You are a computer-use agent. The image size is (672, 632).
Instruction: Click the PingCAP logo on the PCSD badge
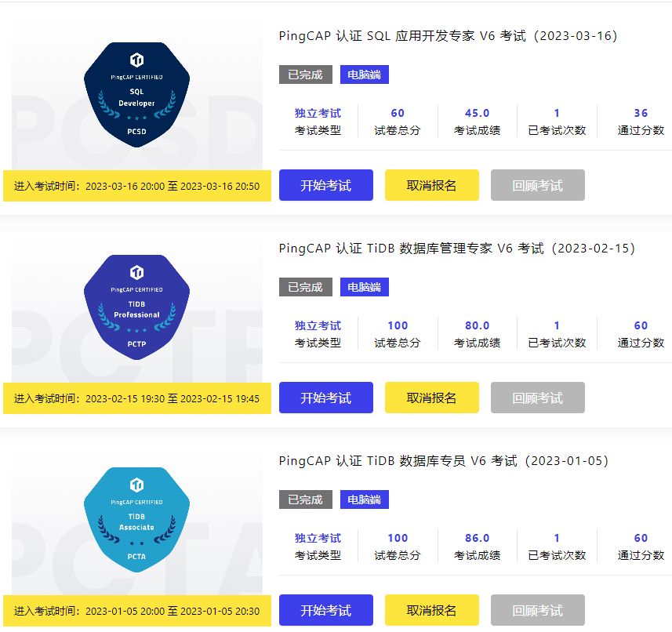(x=137, y=60)
